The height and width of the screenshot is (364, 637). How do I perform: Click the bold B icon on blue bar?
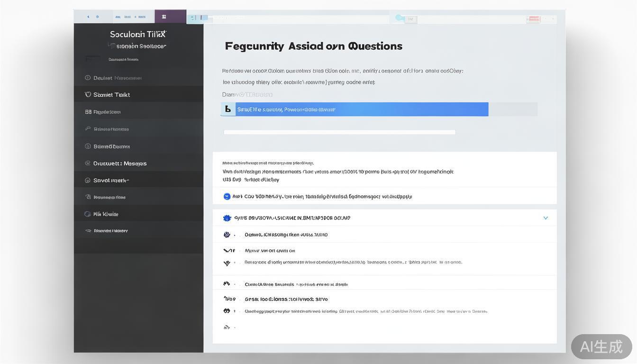click(x=228, y=109)
